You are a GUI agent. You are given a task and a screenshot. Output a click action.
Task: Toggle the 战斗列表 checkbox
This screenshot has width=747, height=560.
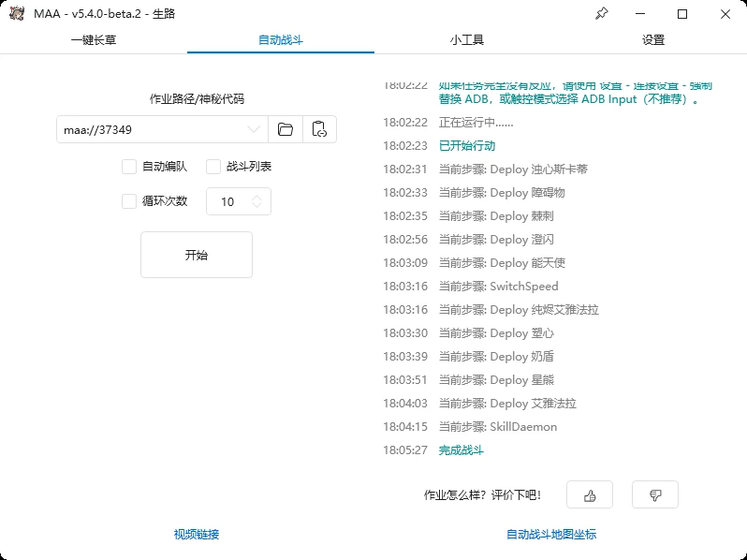click(213, 167)
